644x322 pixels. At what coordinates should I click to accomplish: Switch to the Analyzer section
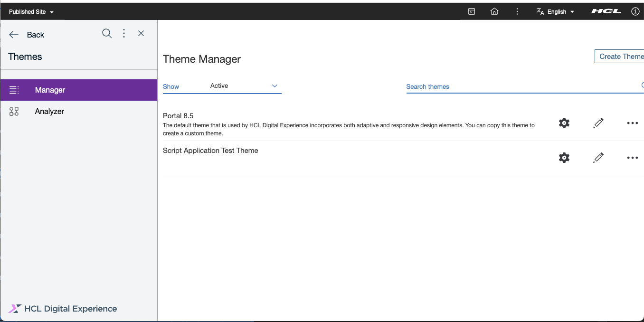coord(49,111)
